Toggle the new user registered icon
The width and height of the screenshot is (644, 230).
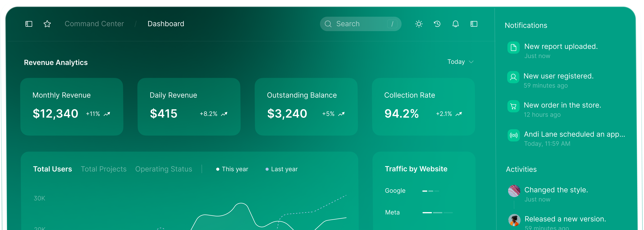tap(513, 77)
